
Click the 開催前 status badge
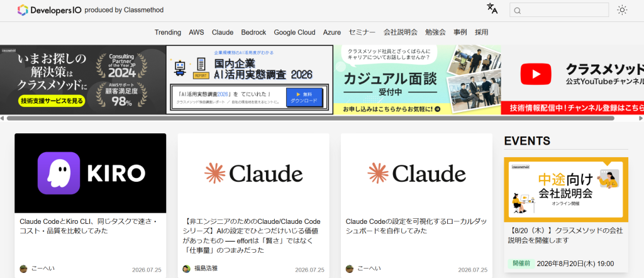(521, 264)
